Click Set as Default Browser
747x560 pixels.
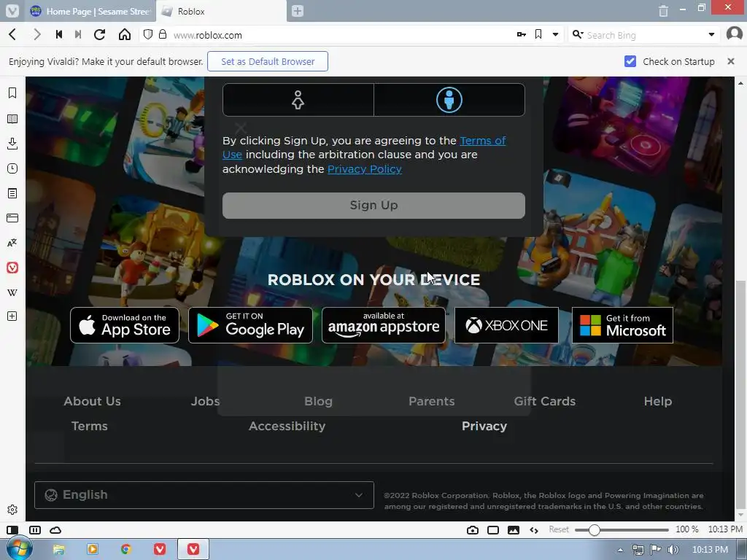pos(268,61)
